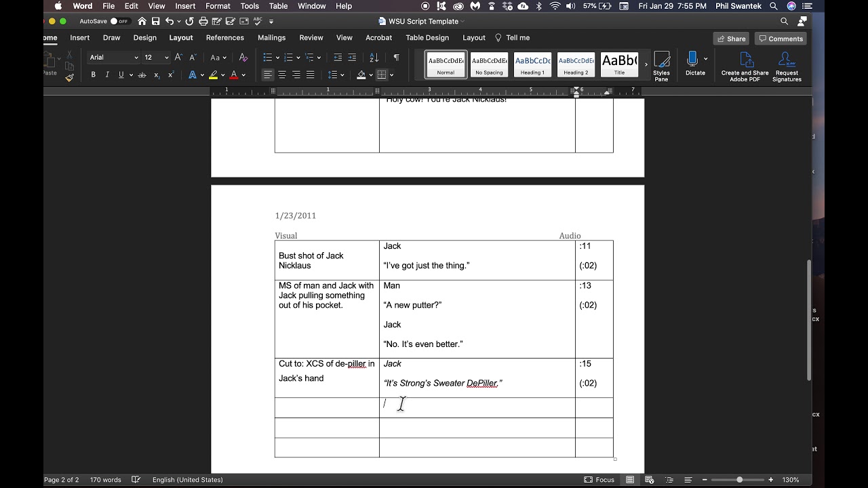Image resolution: width=868 pixels, height=488 pixels.
Task: Apply yellow text highlight color
Action: click(x=213, y=75)
